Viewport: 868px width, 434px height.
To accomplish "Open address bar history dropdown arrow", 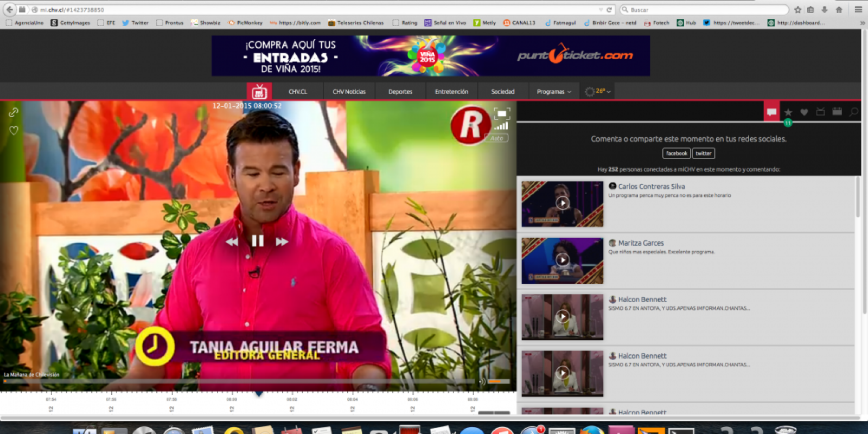I will pyautogui.click(x=601, y=10).
